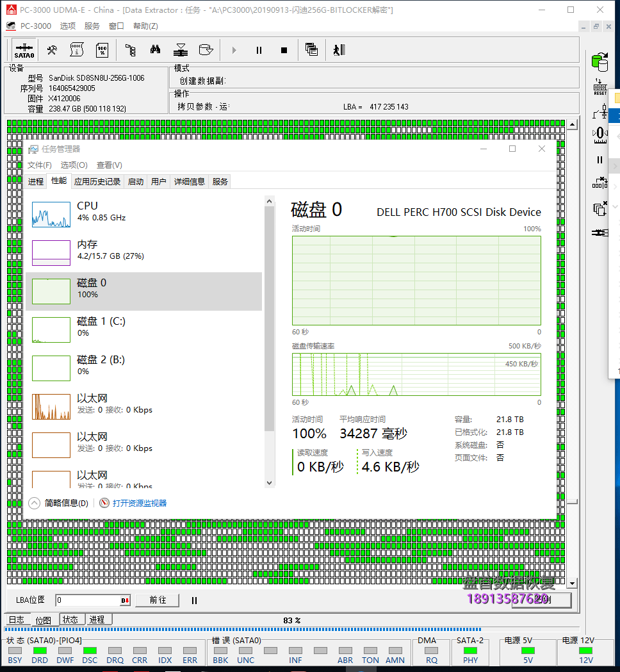Click the power switch circuit icon on sidebar

[x=600, y=111]
